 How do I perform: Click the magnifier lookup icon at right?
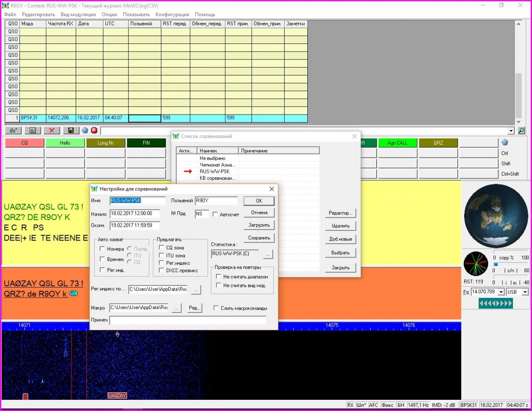[x=521, y=130]
